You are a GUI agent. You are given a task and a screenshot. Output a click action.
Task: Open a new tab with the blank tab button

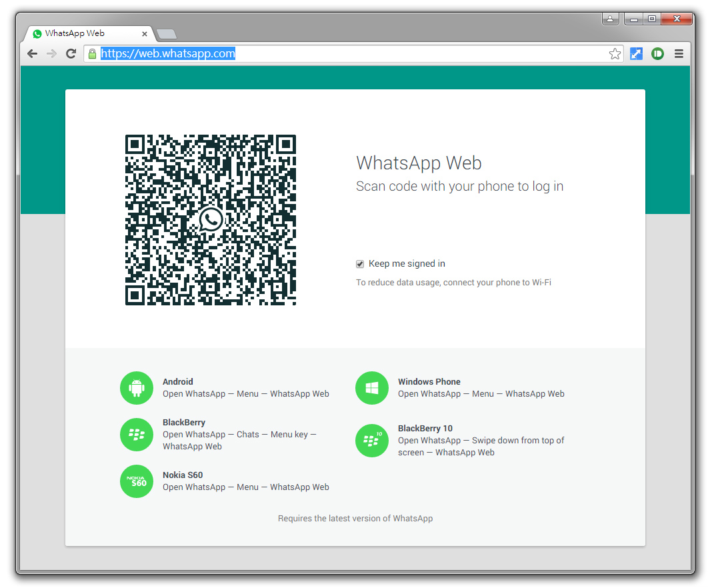click(x=167, y=34)
